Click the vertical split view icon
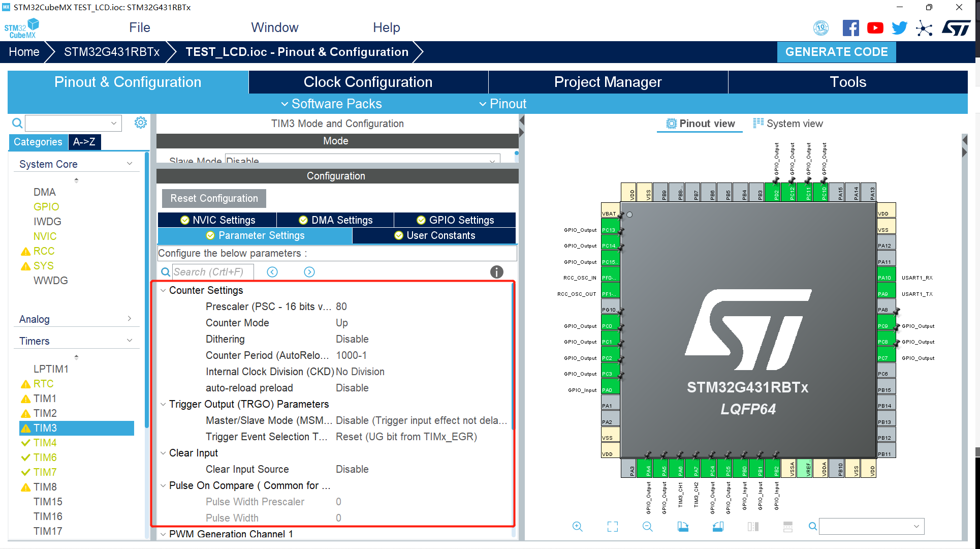 pos(753,527)
